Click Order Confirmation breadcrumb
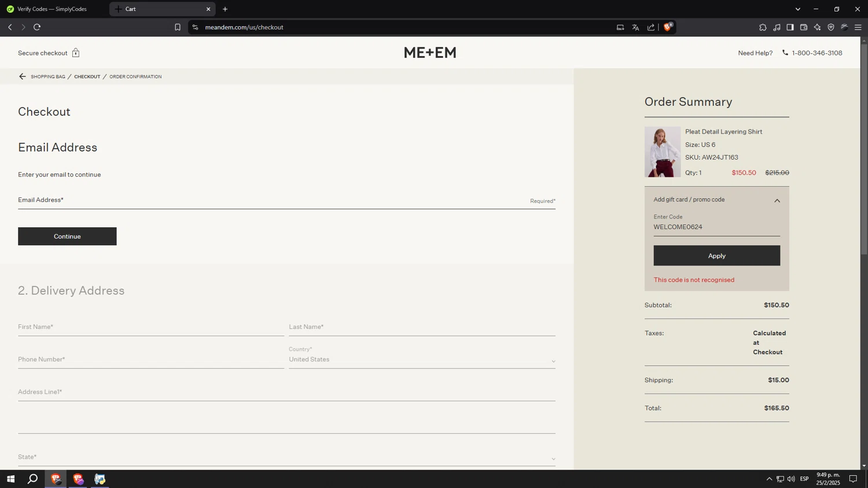 point(135,76)
